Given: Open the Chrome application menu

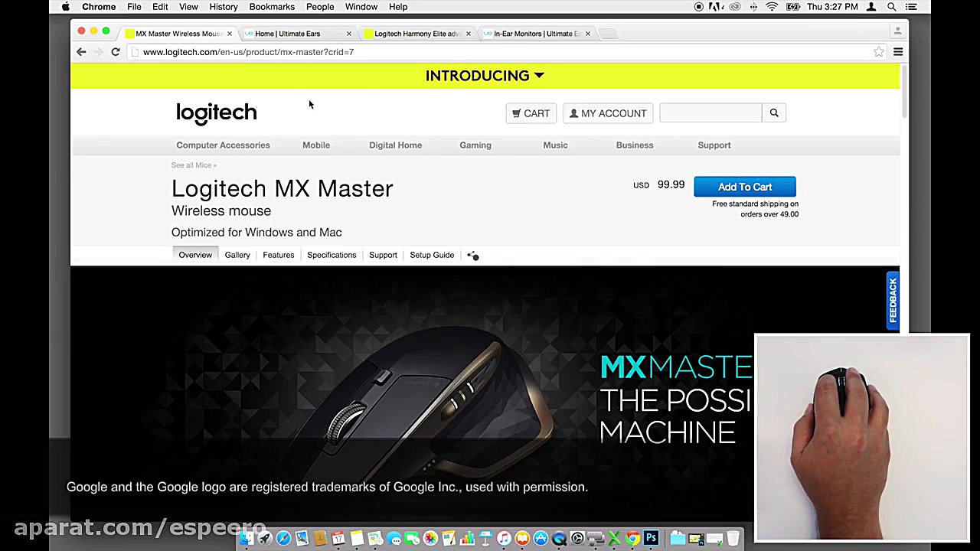Looking at the screenshot, I should (x=99, y=7).
